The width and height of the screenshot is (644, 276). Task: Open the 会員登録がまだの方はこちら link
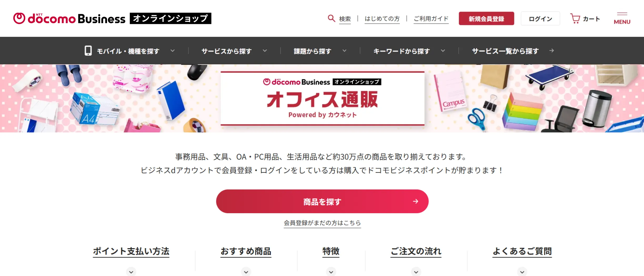click(322, 223)
